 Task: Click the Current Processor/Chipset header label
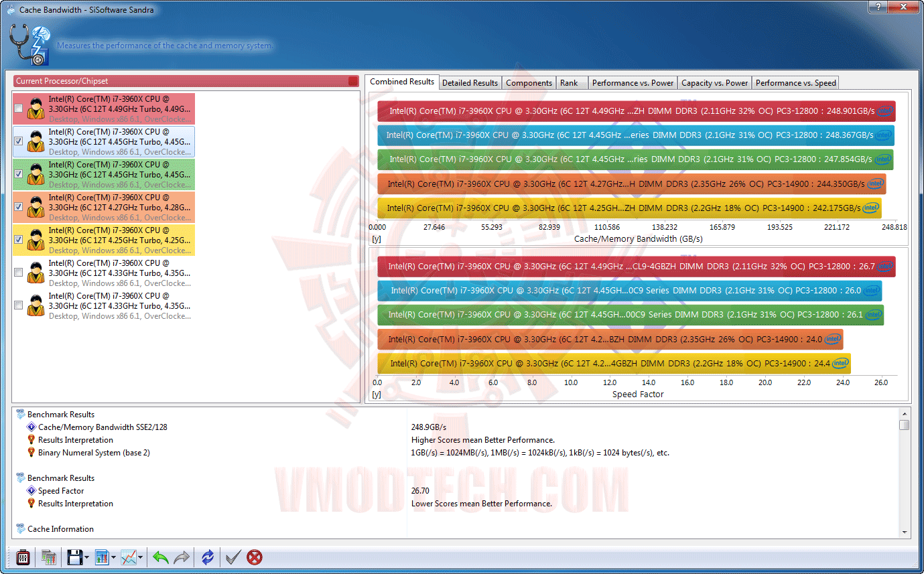click(62, 81)
